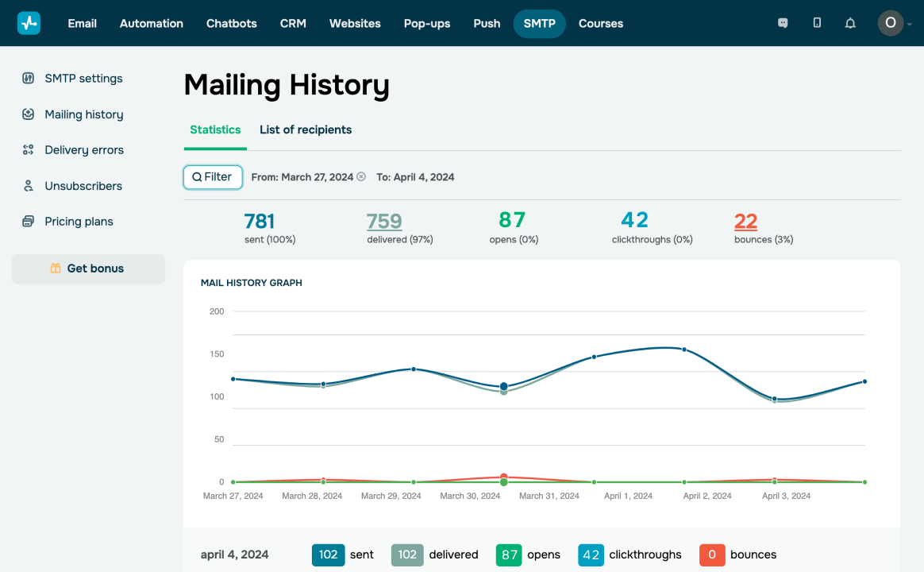Open Pricing plans page
The image size is (924, 572).
point(79,222)
